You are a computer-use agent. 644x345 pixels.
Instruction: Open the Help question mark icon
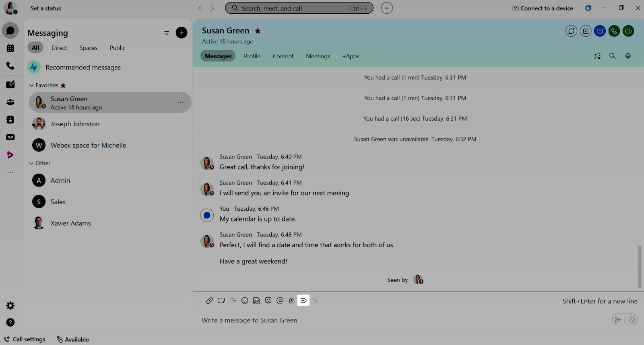tap(10, 322)
